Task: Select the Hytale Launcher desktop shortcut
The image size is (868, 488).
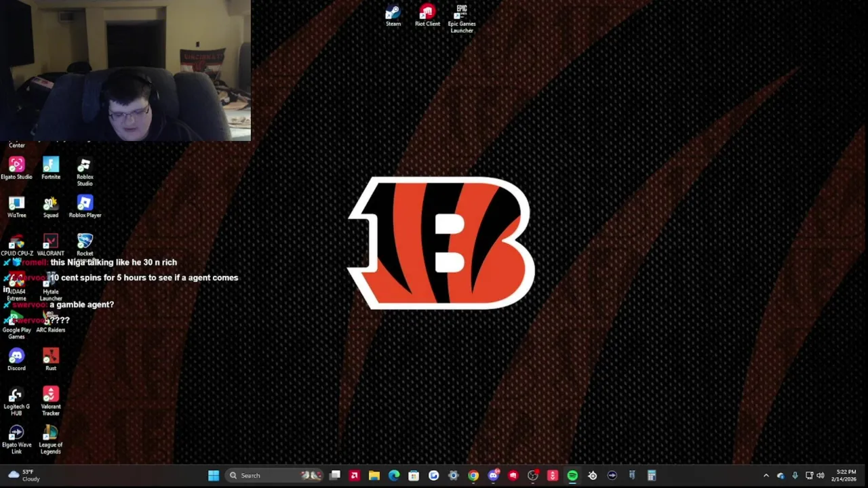Action: click(x=51, y=288)
